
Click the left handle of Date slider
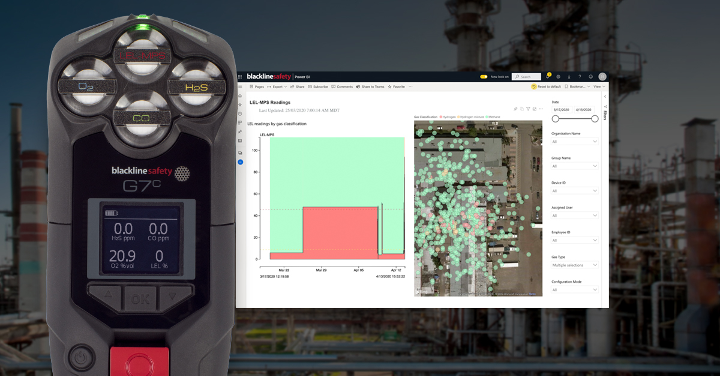coord(556,119)
